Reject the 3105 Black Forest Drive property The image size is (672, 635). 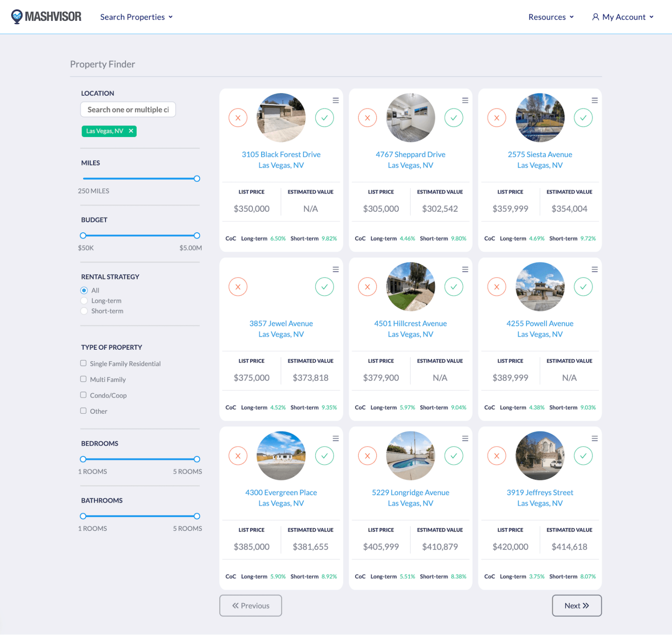238,118
